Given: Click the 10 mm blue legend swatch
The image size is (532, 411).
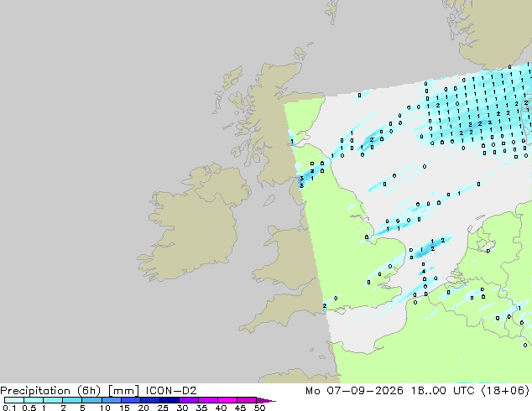Looking at the screenshot, I should [x=111, y=400].
